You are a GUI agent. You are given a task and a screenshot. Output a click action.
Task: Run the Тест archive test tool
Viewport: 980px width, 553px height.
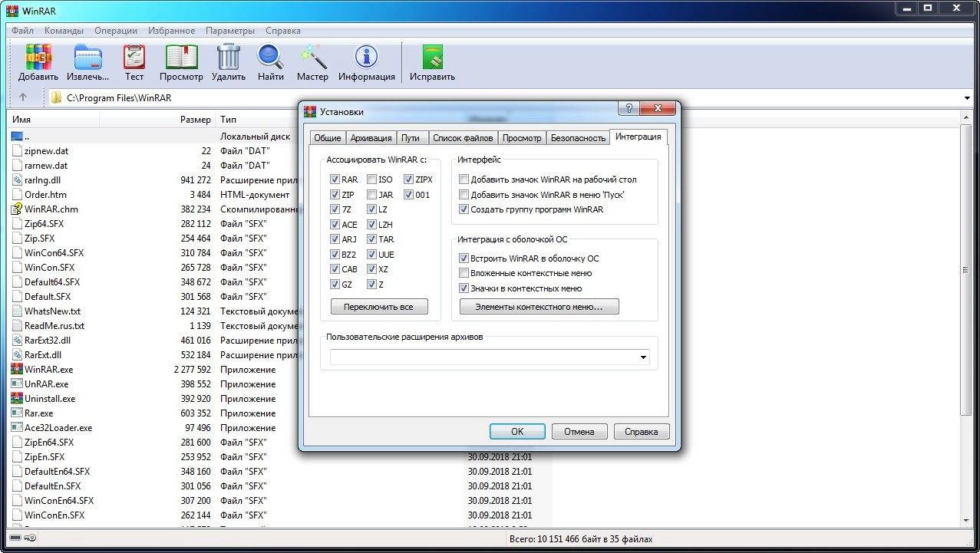click(134, 58)
